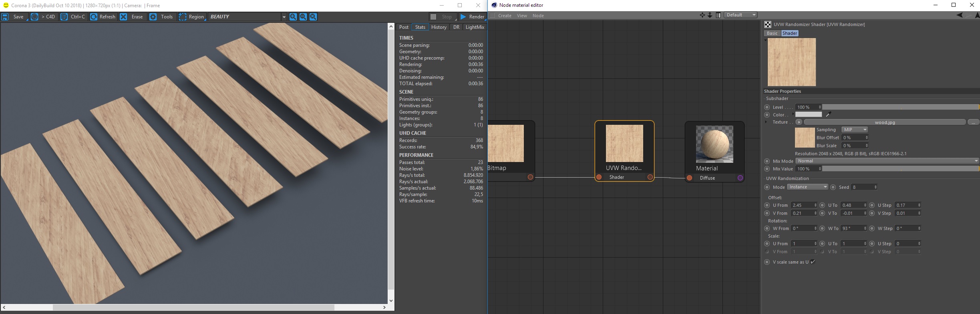This screenshot has width=980, height=314.
Task: Toggle the Seed parameter animation circle
Action: (833, 187)
